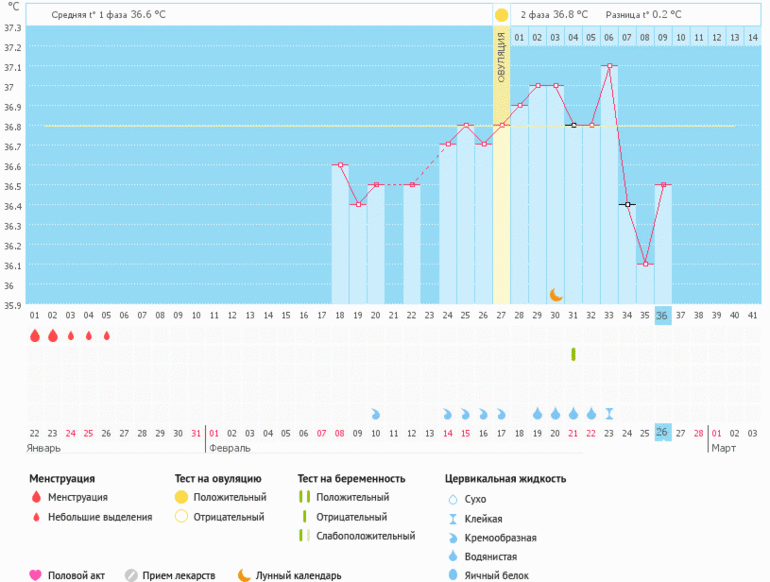
Task: Click the pink heart Половой акт icon
Action: 36,575
